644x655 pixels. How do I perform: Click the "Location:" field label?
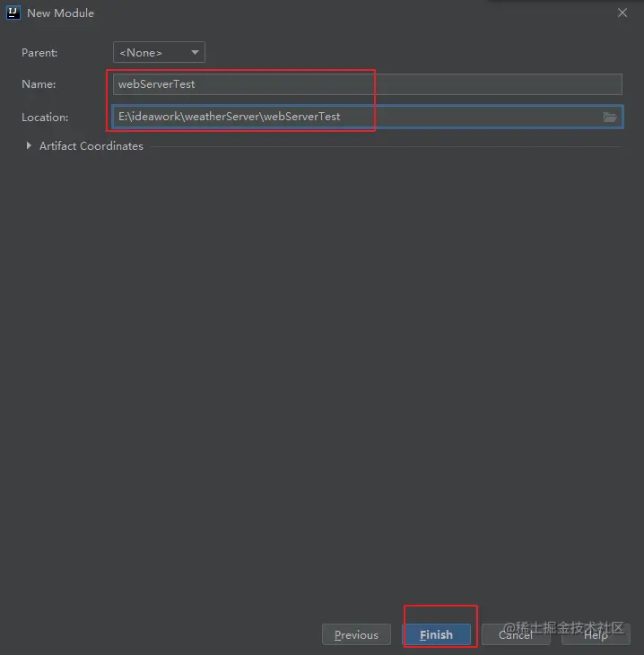[x=45, y=117]
